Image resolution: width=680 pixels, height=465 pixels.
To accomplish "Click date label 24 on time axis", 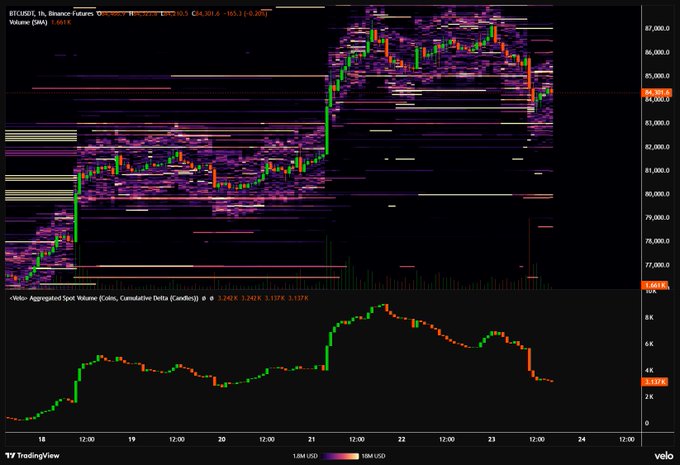I will pyautogui.click(x=582, y=439).
